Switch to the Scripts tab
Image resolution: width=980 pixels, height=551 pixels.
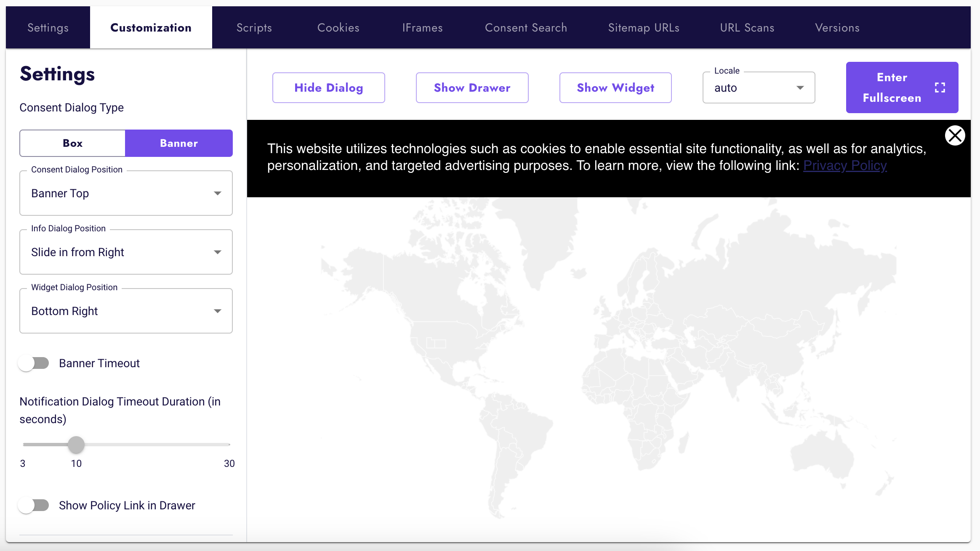pos(254,27)
